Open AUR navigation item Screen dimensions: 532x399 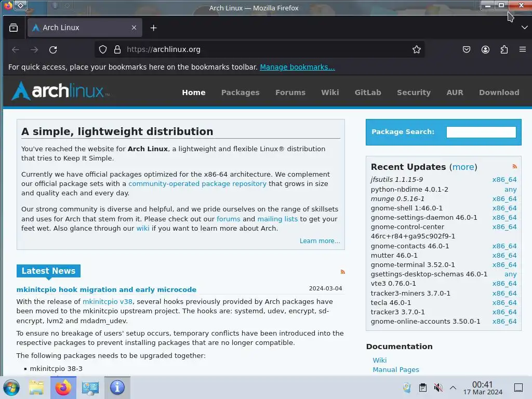click(455, 92)
